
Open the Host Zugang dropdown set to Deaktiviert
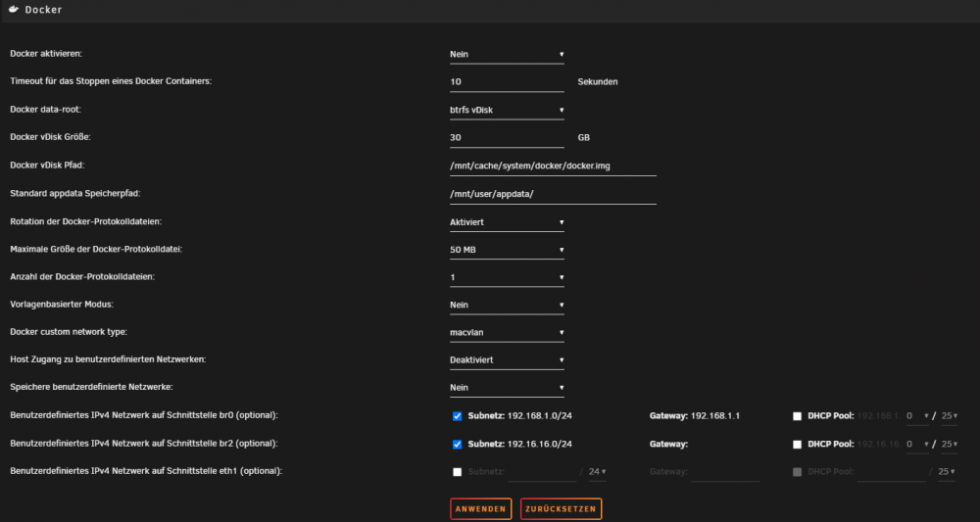507,359
